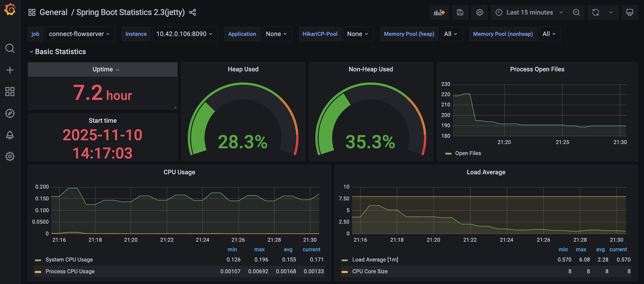The height and width of the screenshot is (284, 644).
Task: Open the Last 15 minutes time picker
Action: (x=530, y=12)
